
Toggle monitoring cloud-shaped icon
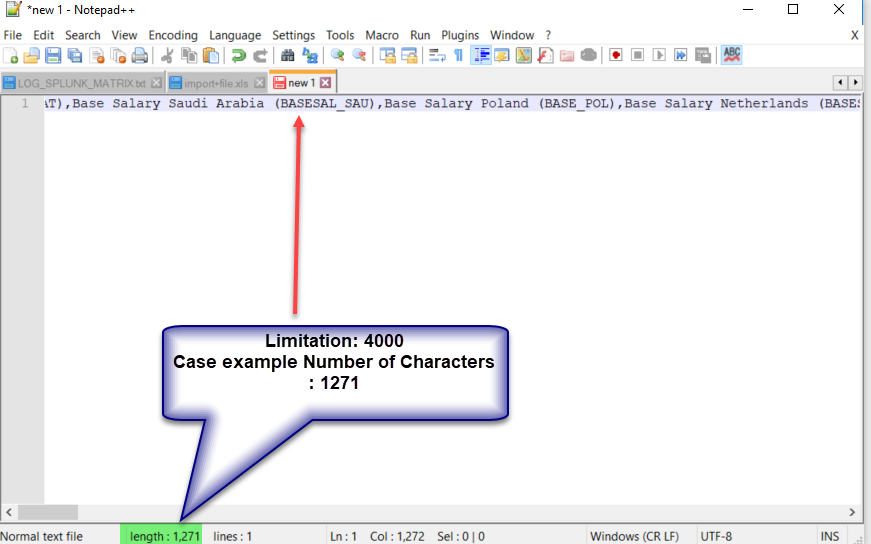(x=588, y=55)
